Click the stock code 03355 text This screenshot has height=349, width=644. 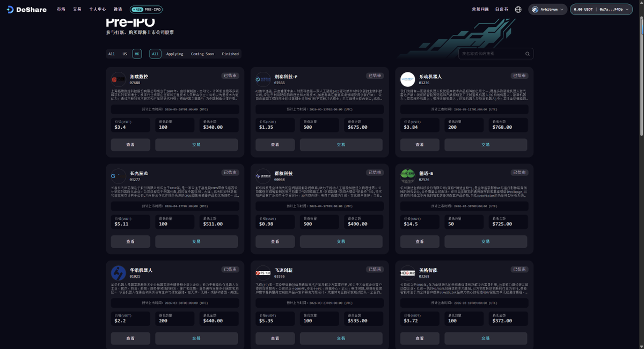pyautogui.click(x=280, y=276)
